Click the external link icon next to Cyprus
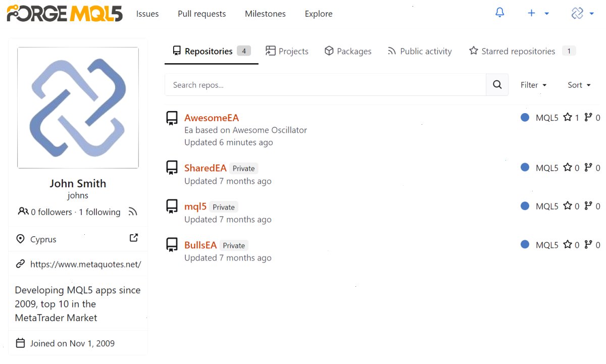Image resolution: width=606 pixels, height=364 pixels. point(134,237)
